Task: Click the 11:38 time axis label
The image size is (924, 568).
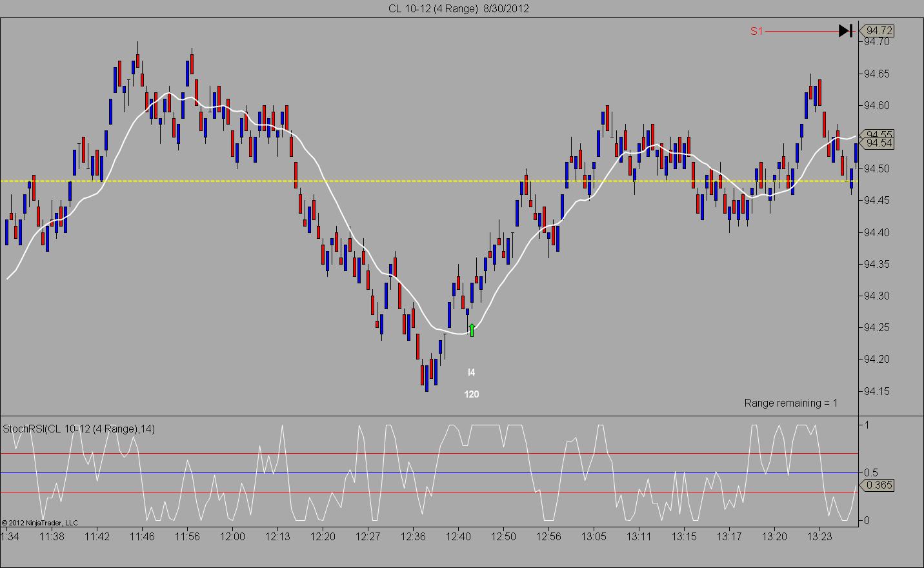Action: pyautogui.click(x=52, y=536)
